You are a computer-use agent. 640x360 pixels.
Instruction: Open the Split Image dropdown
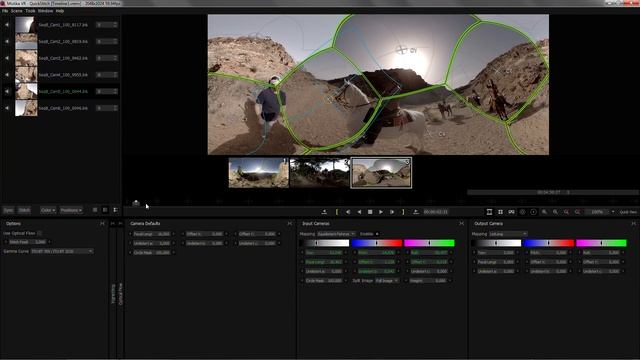387,281
